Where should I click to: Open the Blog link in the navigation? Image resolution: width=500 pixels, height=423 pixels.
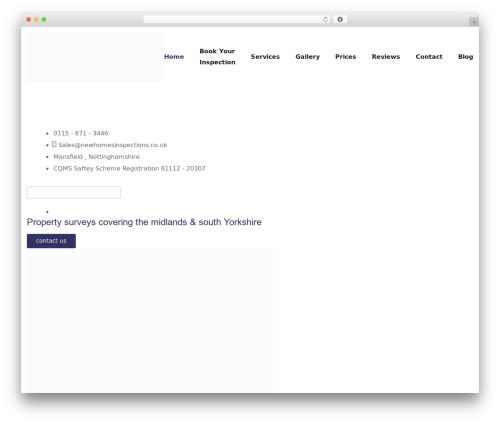pyautogui.click(x=465, y=57)
